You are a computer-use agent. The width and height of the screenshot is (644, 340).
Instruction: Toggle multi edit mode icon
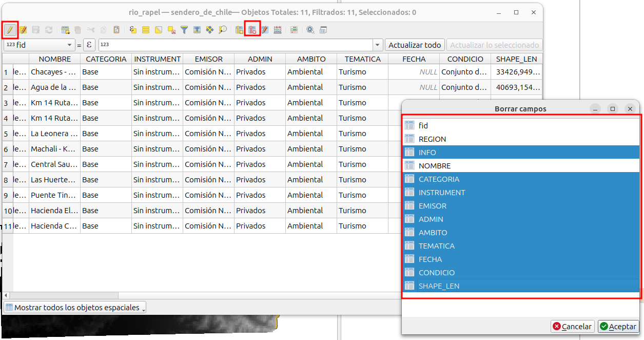tap(23, 30)
